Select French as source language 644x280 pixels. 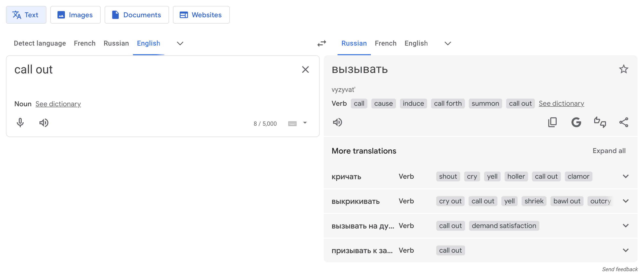pyautogui.click(x=84, y=43)
